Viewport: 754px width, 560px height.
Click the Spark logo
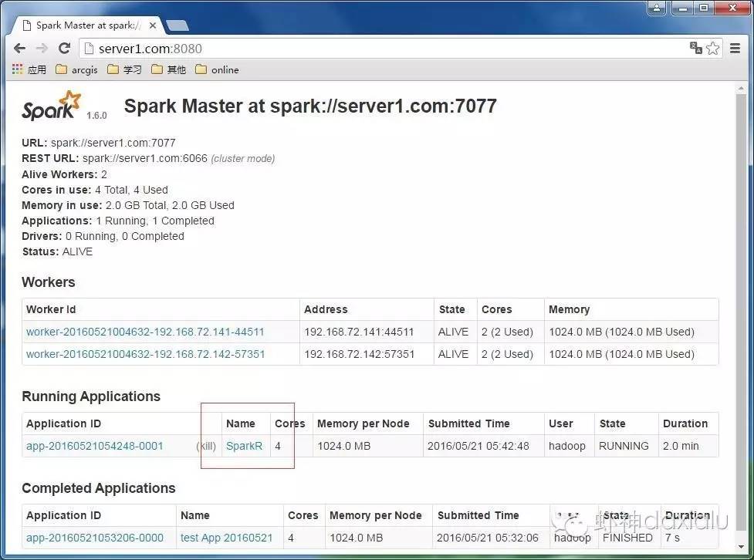(x=52, y=106)
